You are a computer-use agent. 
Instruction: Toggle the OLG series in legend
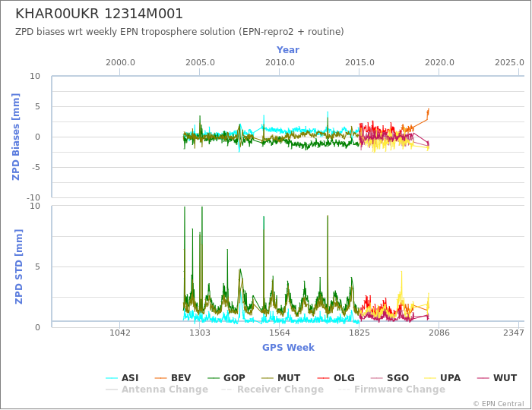coord(336,378)
